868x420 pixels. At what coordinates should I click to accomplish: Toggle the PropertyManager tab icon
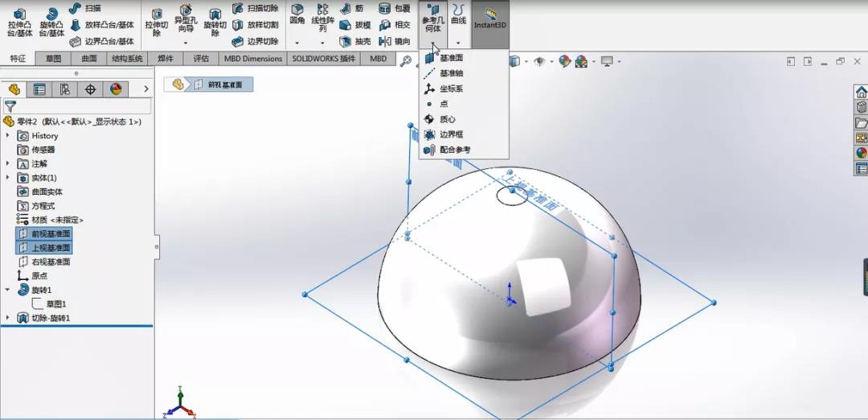click(39, 89)
